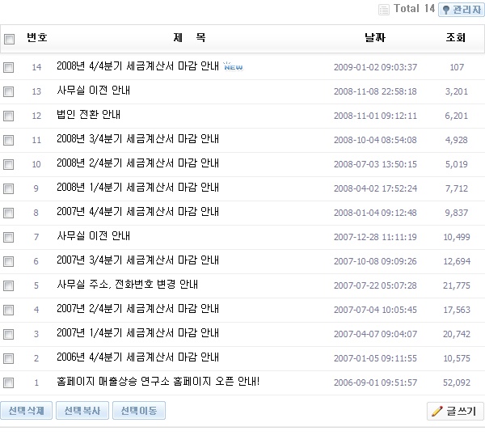Image resolution: width=485 pixels, height=448 pixels.
Task: Open 2006년 4/4분기 세금계산서 마감 안내 post
Action: click(137, 358)
